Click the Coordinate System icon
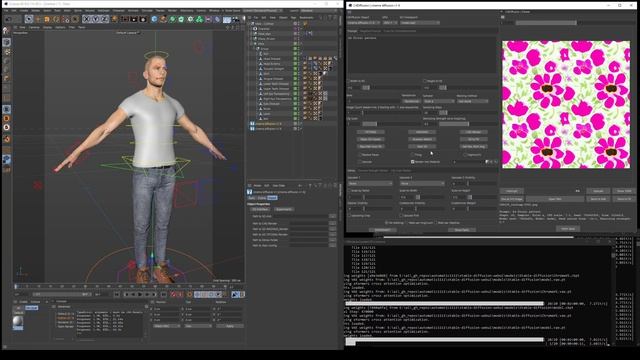Image resolution: width=640 pixels, height=360 pixels. 114,19
